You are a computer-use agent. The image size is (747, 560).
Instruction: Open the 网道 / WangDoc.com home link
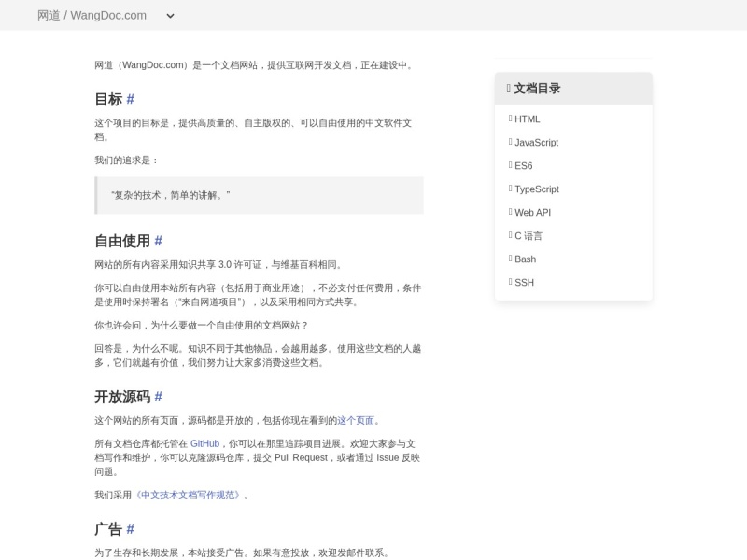pyautogui.click(x=92, y=15)
